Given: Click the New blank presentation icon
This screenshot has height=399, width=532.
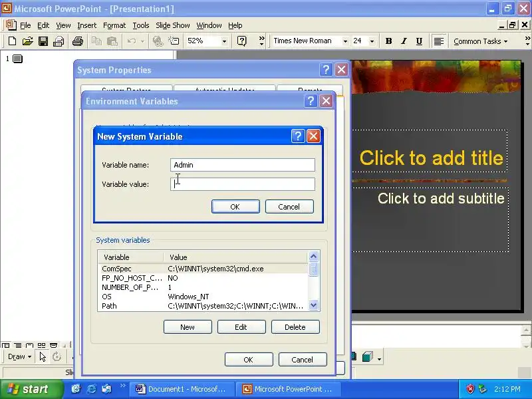Looking at the screenshot, I should click(x=12, y=41).
